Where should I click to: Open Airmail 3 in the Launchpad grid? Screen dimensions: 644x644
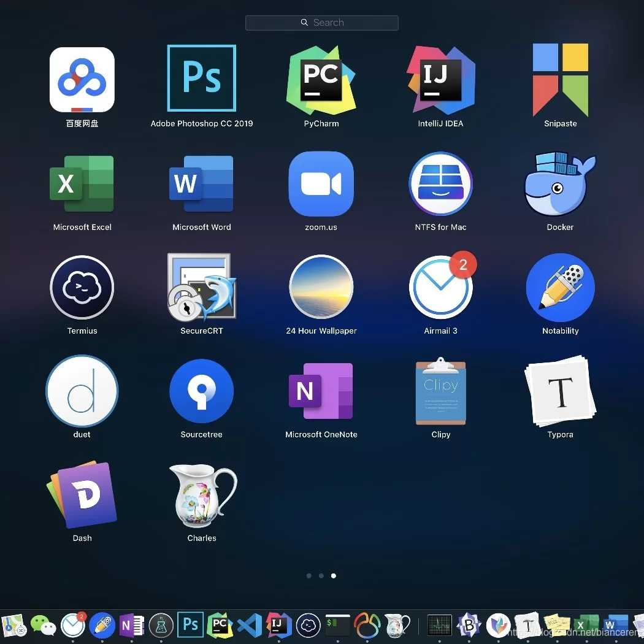(x=441, y=287)
